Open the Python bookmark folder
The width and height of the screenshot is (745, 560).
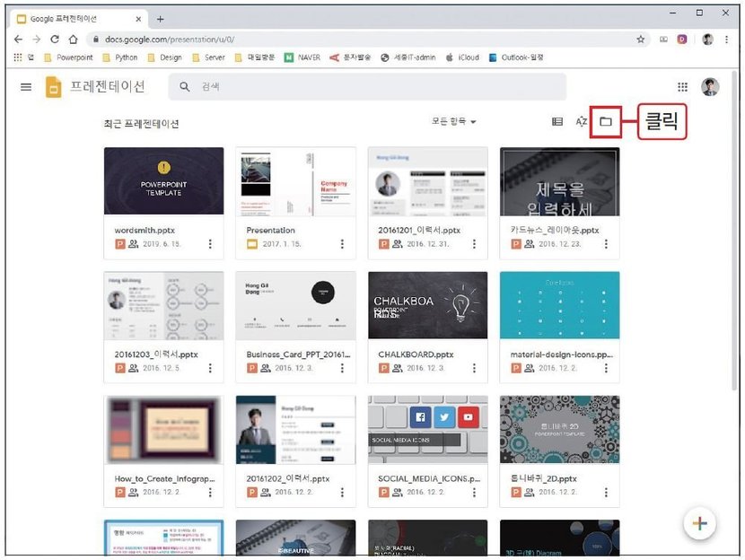point(120,57)
